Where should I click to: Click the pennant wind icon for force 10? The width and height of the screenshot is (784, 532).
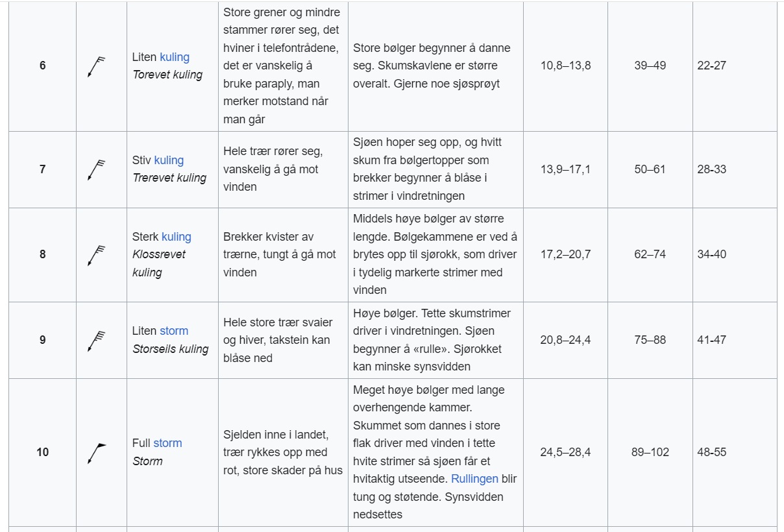[x=96, y=453]
